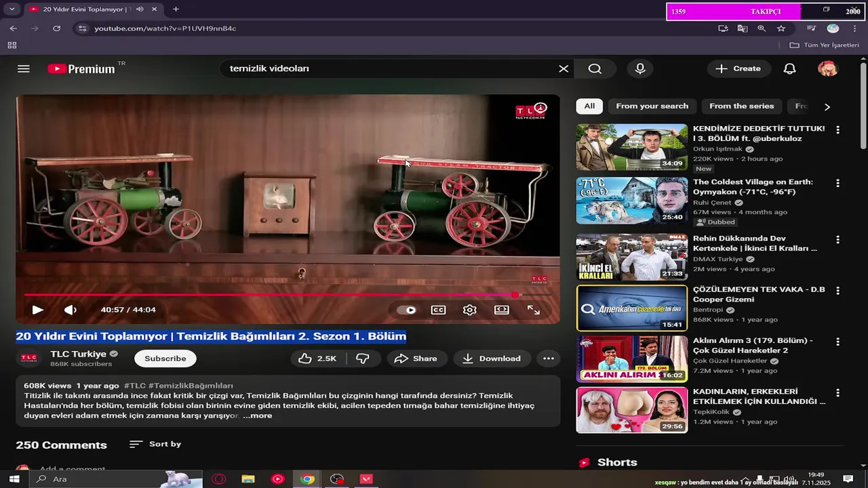Open translate page icon in address bar

point(743,28)
